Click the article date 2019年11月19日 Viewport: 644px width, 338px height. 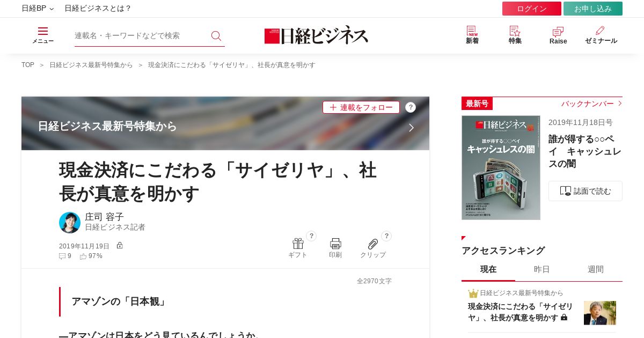click(84, 246)
